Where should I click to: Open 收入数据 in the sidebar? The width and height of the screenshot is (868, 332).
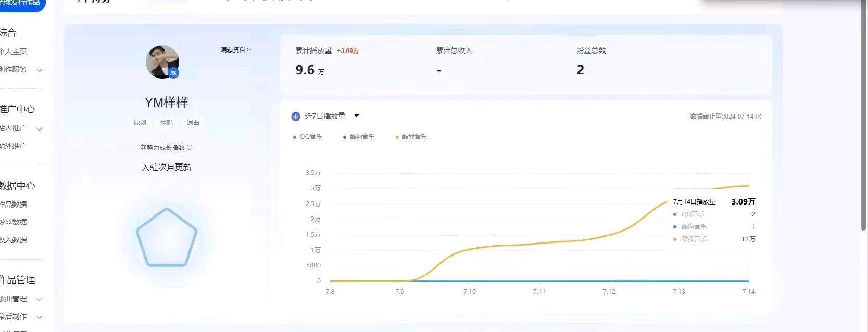pyautogui.click(x=14, y=240)
